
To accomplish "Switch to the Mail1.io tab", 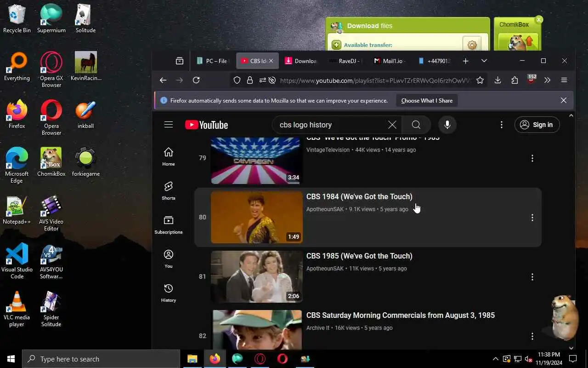I will coord(390,61).
